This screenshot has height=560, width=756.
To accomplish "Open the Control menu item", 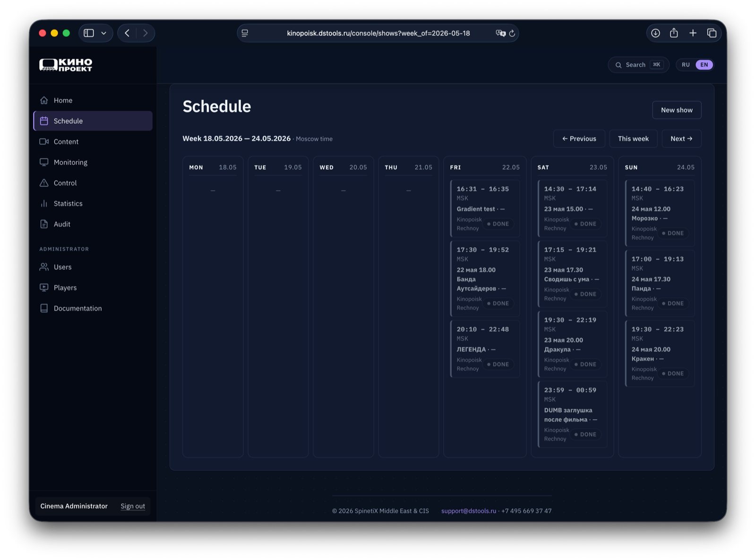I will click(x=93, y=183).
